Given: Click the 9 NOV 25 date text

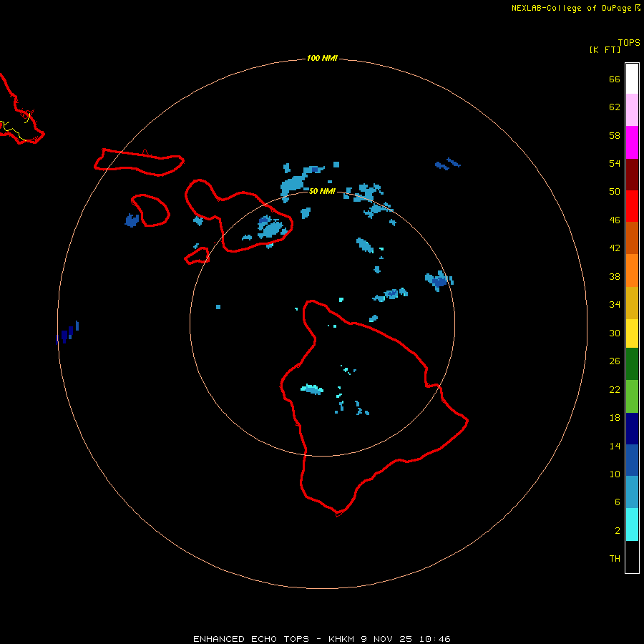Looking at the screenshot, I should (x=386, y=639).
